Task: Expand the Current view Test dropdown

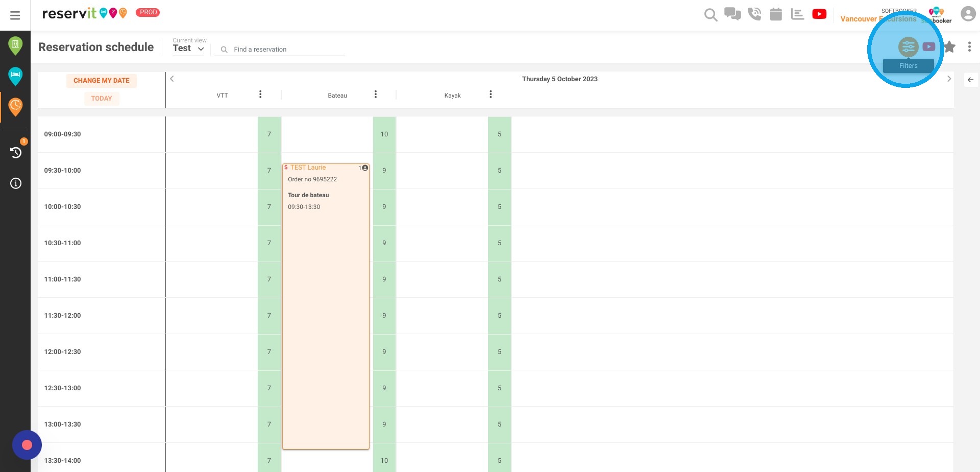Action: (x=188, y=49)
